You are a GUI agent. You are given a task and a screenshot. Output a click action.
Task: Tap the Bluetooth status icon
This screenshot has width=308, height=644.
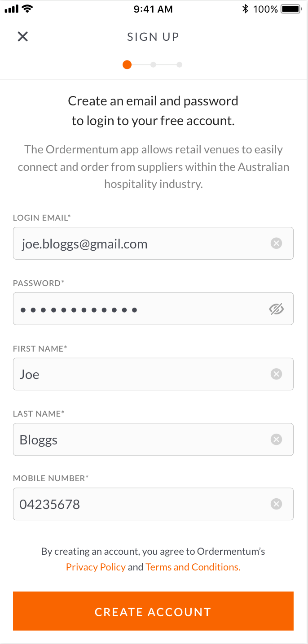point(245,9)
